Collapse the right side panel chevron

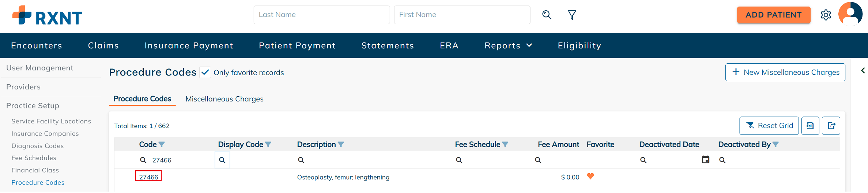863,71
